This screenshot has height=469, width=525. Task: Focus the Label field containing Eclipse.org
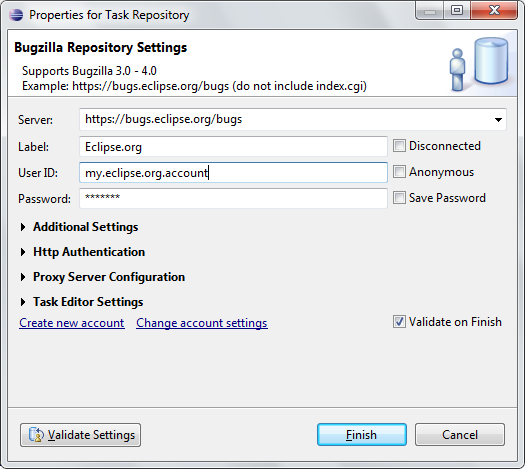233,146
